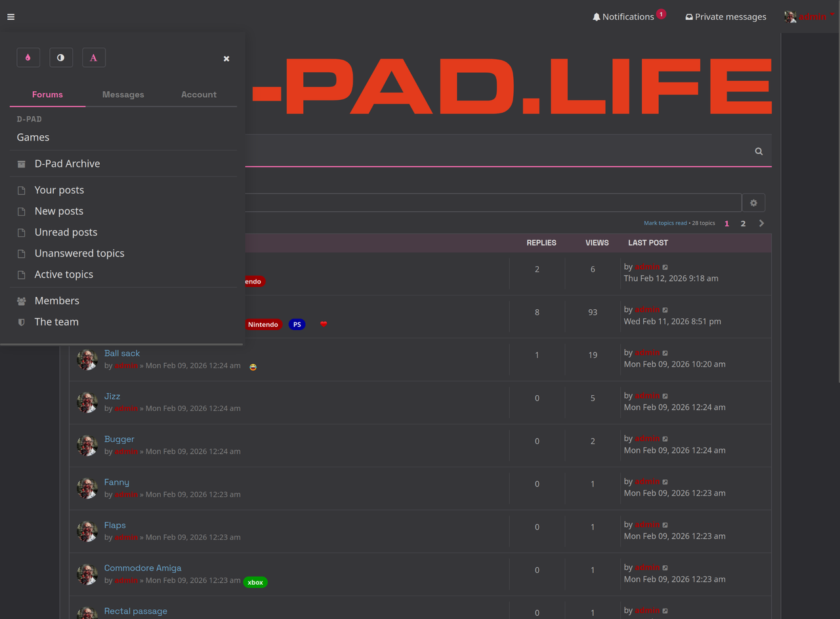Click the D-Pad Archive box icon

[x=22, y=164]
